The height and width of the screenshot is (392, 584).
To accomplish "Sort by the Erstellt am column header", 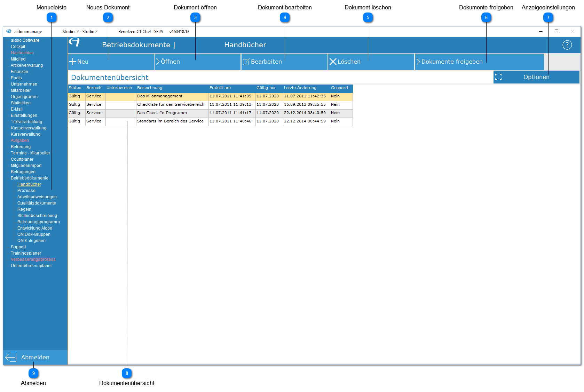I will pos(232,88).
